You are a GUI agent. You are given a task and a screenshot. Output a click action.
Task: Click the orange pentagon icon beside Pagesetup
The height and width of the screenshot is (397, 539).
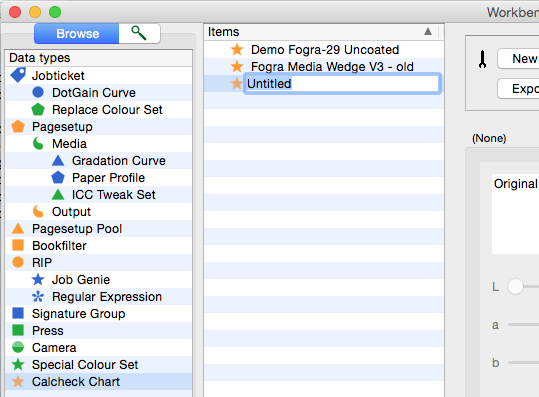[18, 126]
